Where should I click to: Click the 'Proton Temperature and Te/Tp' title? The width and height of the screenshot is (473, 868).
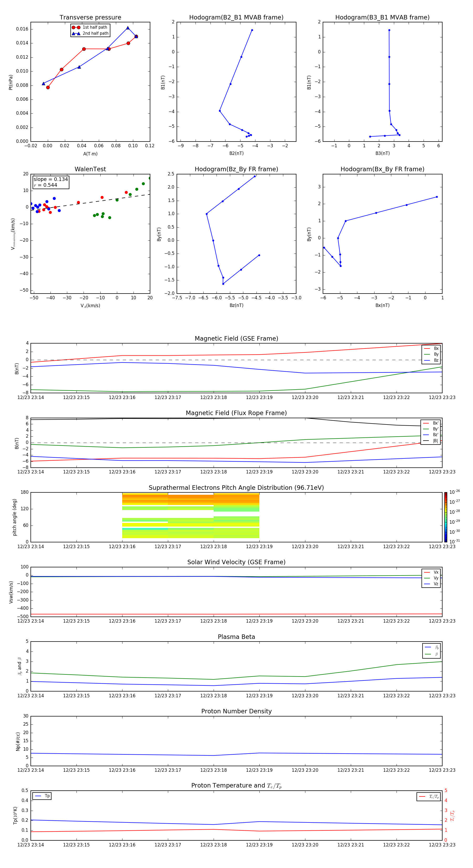pos(236,786)
